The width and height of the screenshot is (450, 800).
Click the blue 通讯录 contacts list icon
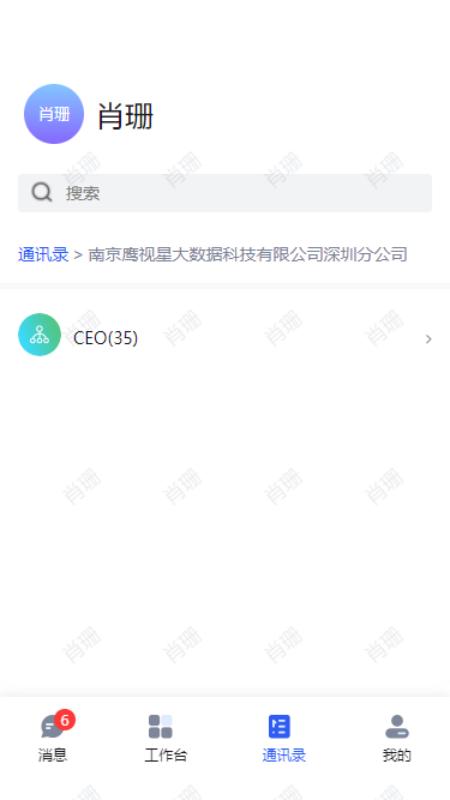coord(279,727)
